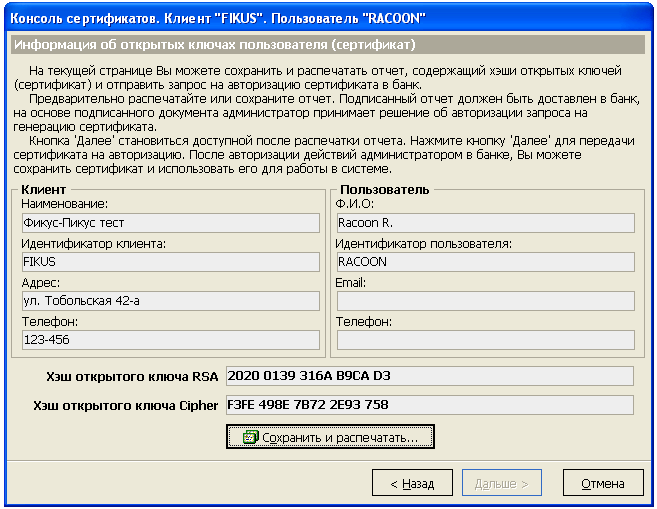The image size is (657, 509).
Task: Click the Cipher public key hash field
Action: (430, 405)
